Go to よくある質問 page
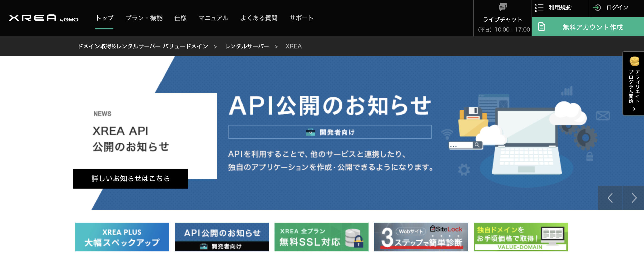 [x=259, y=18]
